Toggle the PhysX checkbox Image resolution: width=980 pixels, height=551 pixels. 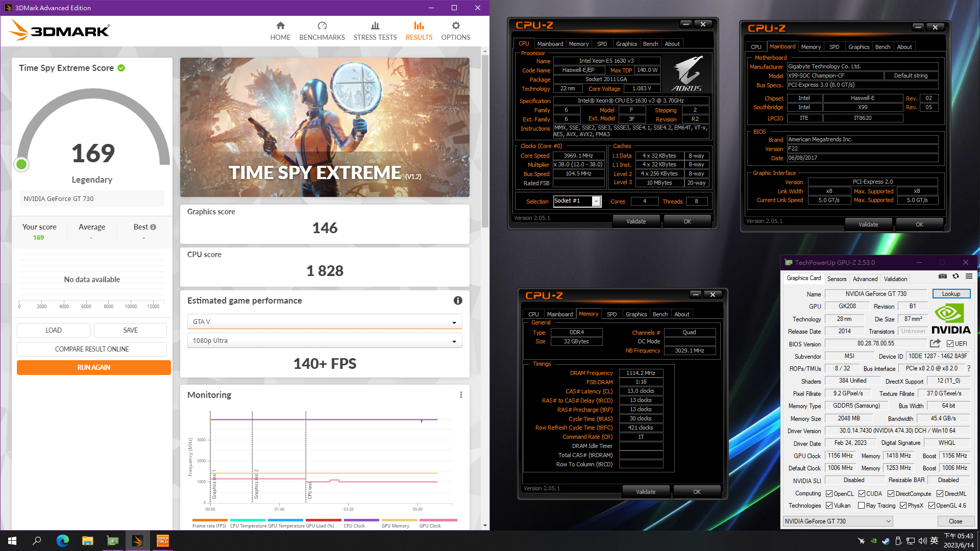[903, 506]
